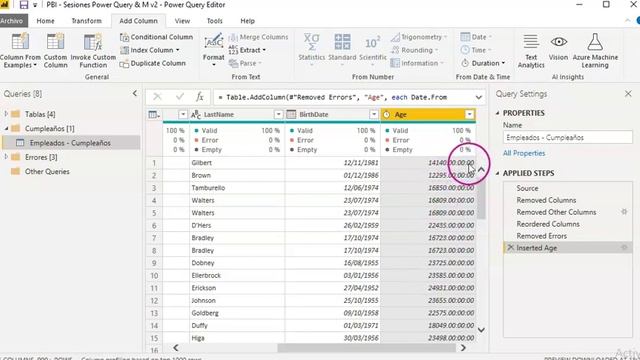The image size is (640, 360).
Task: Collapse the Cumpleaños [1] folder
Action: tap(6, 128)
